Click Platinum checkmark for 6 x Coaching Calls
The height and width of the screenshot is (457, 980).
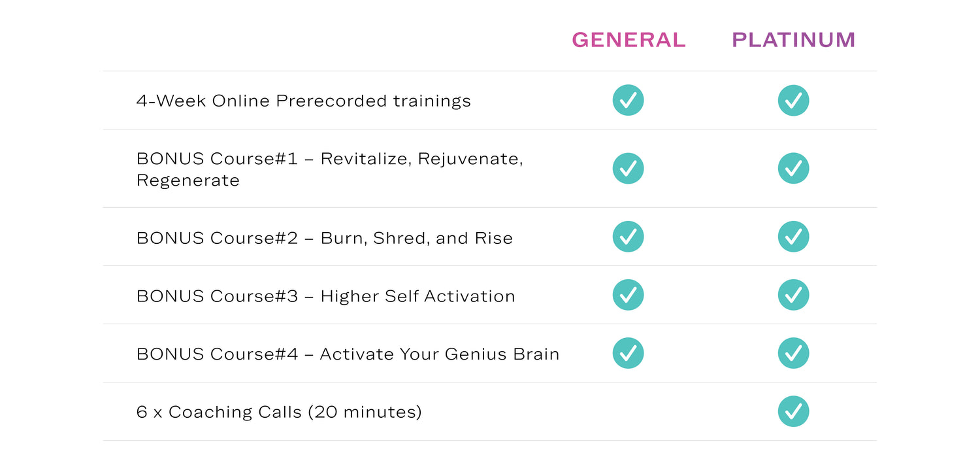click(793, 411)
